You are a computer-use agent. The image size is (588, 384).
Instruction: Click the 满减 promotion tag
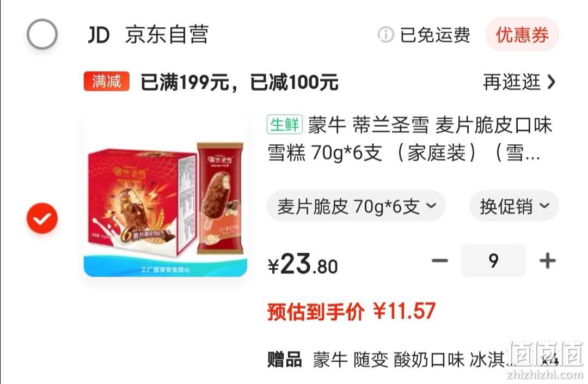tap(107, 81)
